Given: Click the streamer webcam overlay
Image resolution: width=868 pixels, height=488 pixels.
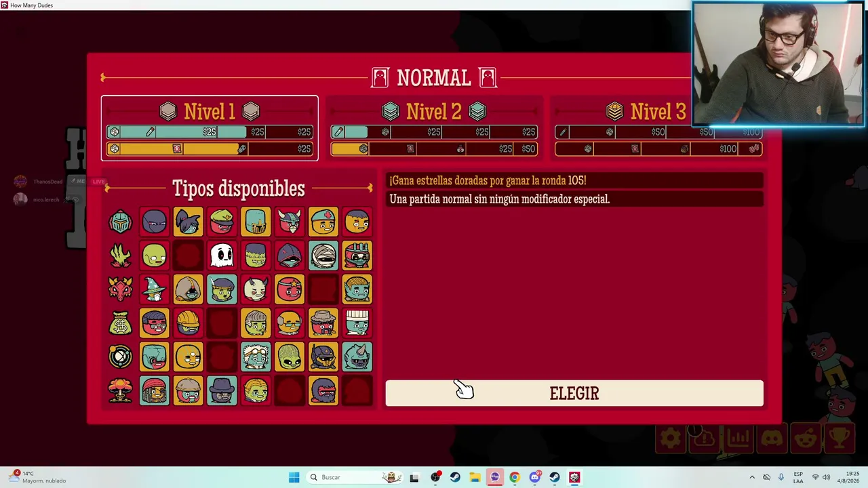Looking at the screenshot, I should click(x=778, y=64).
